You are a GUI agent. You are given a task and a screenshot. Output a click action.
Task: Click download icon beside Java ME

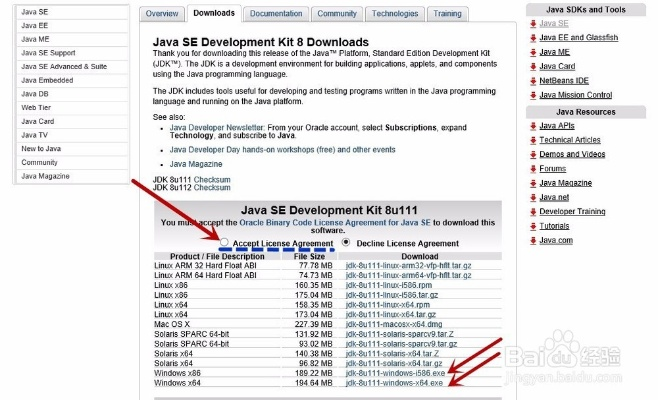click(533, 52)
